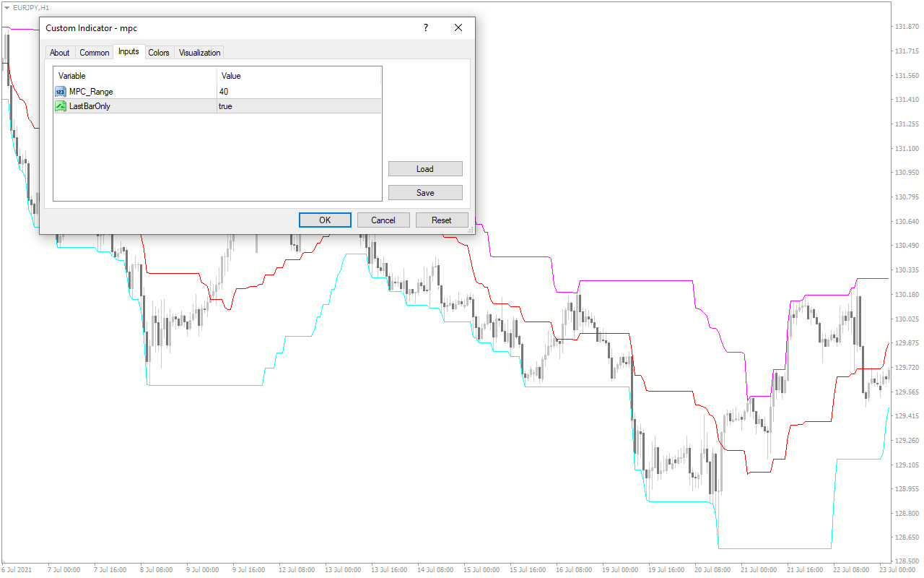Image resolution: width=924 pixels, height=578 pixels.
Task: Click the 131.870 price label
Action: (x=906, y=27)
